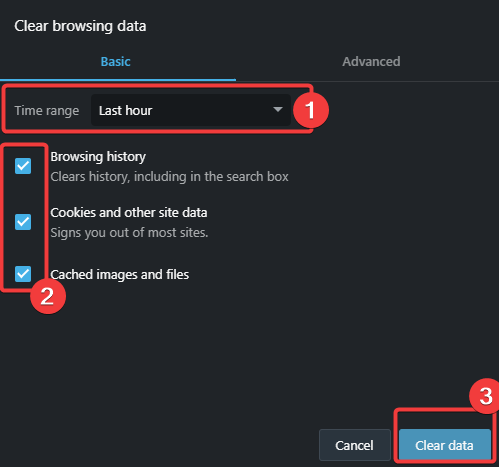Click the Cached images and files label

pos(120,275)
